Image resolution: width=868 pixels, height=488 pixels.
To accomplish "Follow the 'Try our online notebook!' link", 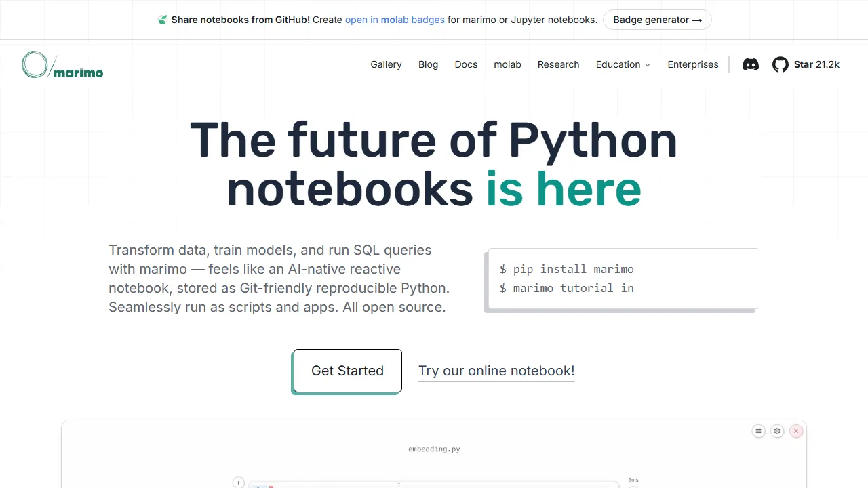I will (496, 371).
